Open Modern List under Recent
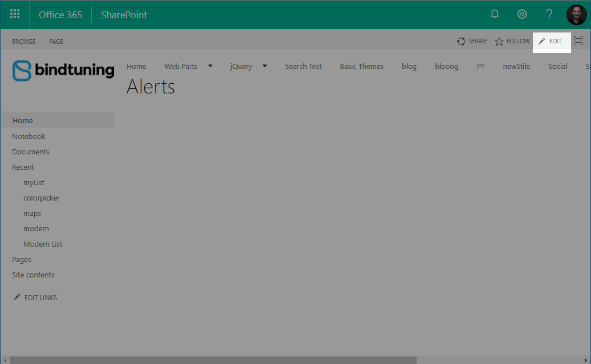The height and width of the screenshot is (364, 591). (x=43, y=244)
